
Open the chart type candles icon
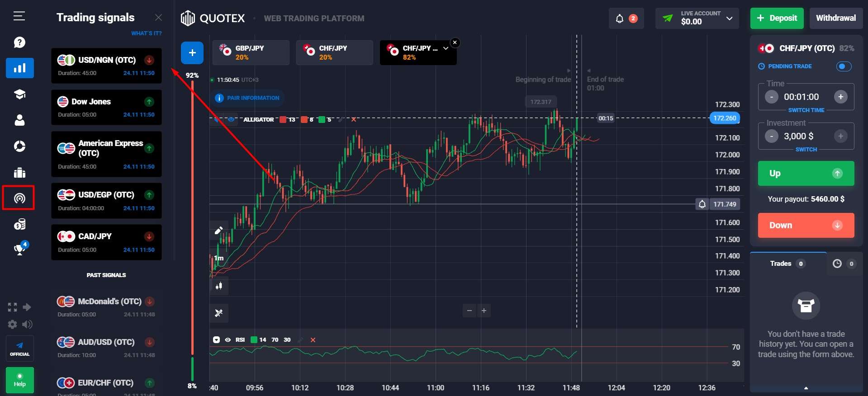tap(219, 286)
